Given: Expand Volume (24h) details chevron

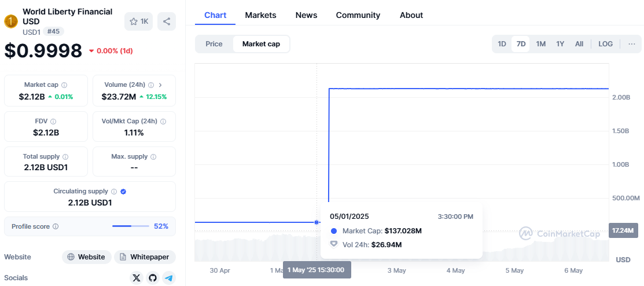Looking at the screenshot, I should [x=160, y=85].
